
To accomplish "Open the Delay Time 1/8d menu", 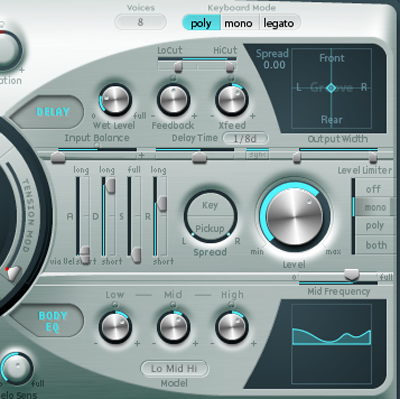I will [x=245, y=138].
